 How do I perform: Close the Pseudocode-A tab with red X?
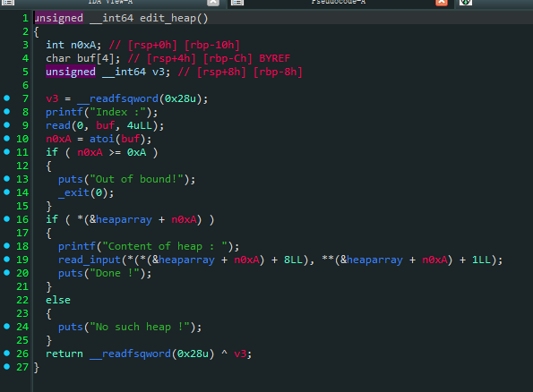[442, 3]
